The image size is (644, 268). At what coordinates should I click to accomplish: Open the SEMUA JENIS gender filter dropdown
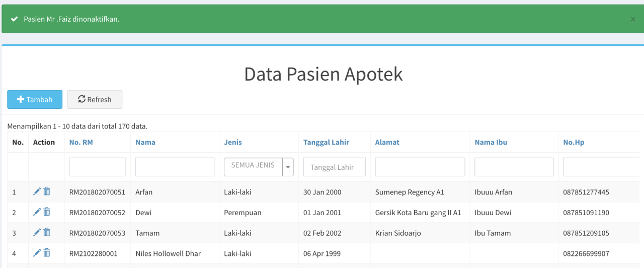(259, 167)
